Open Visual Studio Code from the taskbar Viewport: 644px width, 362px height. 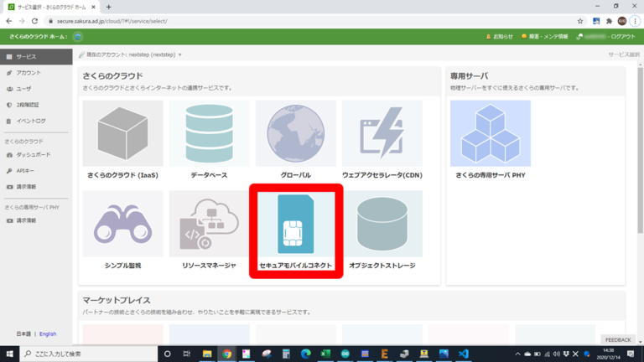click(463, 354)
